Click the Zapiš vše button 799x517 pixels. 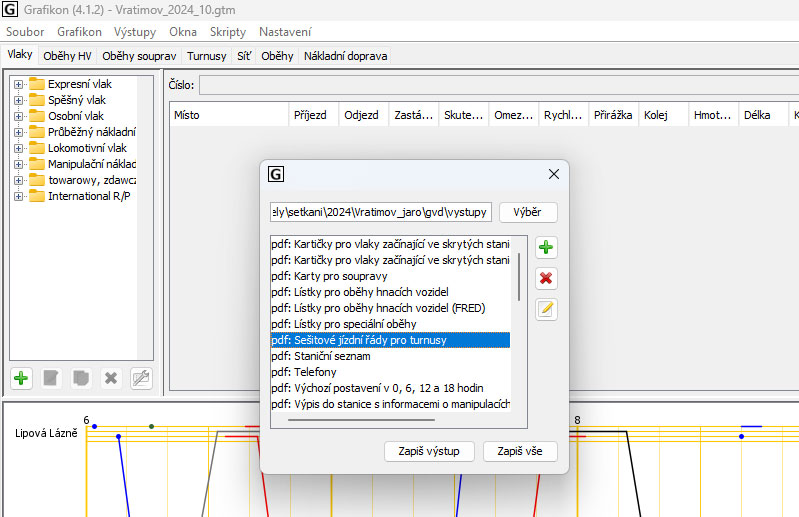pos(520,451)
